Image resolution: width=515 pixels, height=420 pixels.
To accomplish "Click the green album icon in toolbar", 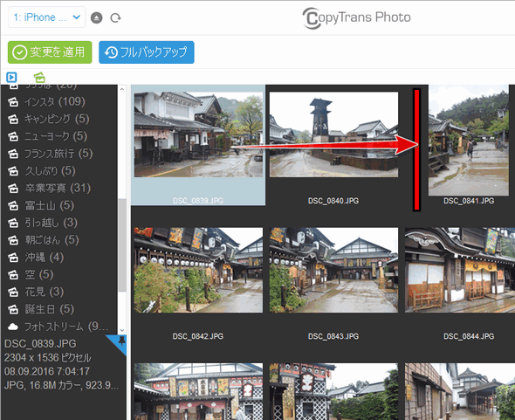I will 39,77.
